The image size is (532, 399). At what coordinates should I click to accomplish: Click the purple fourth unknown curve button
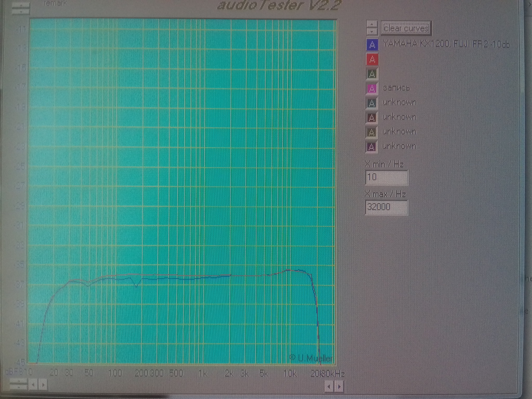[371, 147]
